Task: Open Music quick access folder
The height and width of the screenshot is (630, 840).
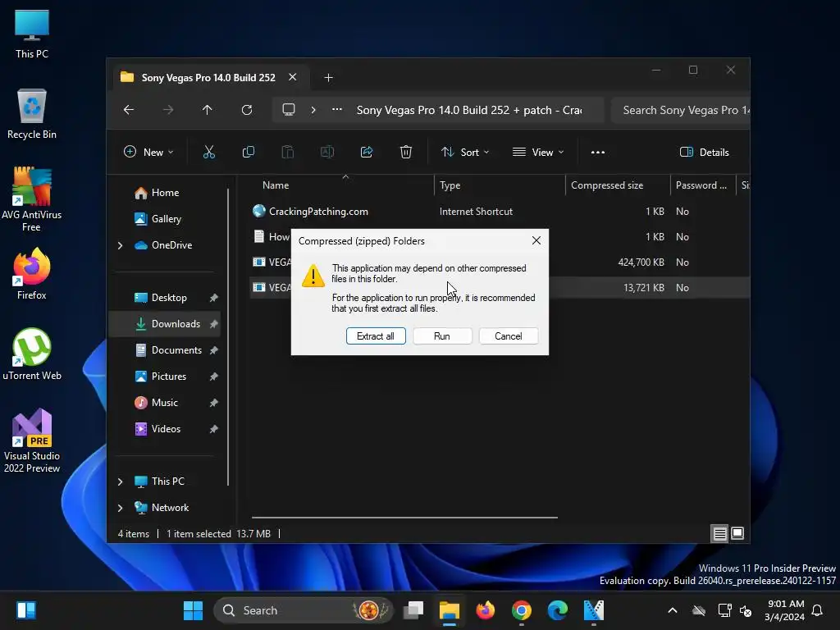Action: (x=164, y=402)
